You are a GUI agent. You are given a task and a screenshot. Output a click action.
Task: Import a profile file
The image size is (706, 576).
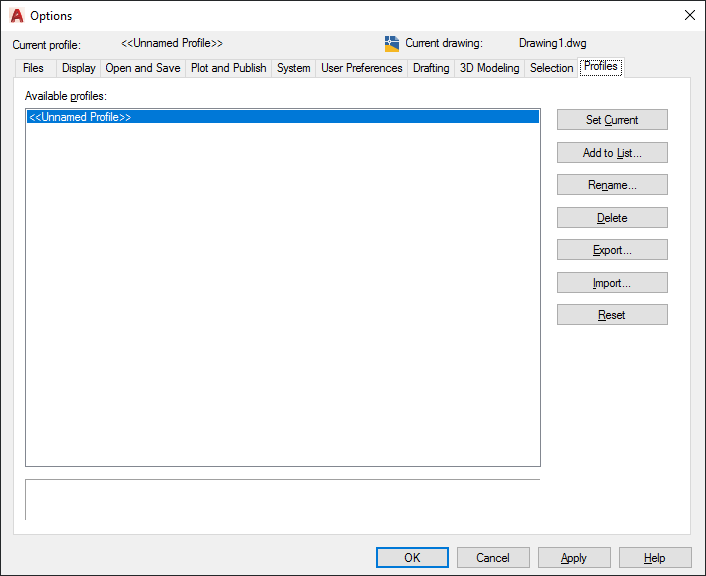[x=612, y=283]
